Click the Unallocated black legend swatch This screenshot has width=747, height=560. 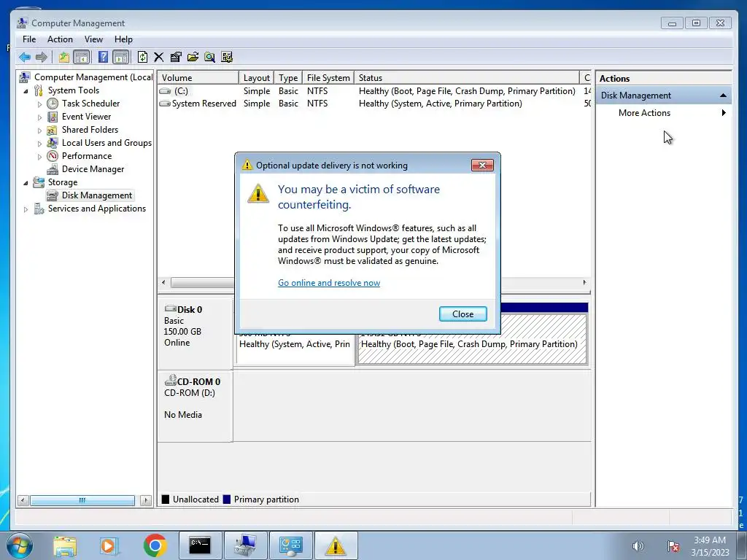pyautogui.click(x=166, y=499)
